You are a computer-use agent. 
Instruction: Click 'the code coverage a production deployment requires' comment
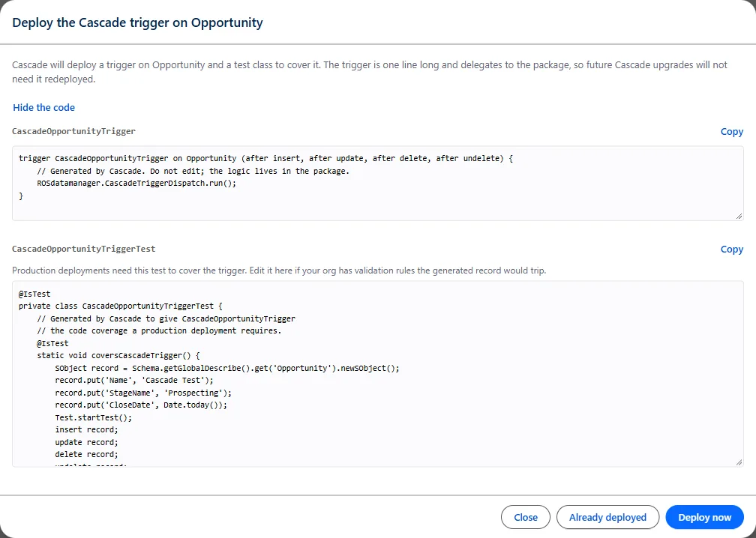[159, 331]
